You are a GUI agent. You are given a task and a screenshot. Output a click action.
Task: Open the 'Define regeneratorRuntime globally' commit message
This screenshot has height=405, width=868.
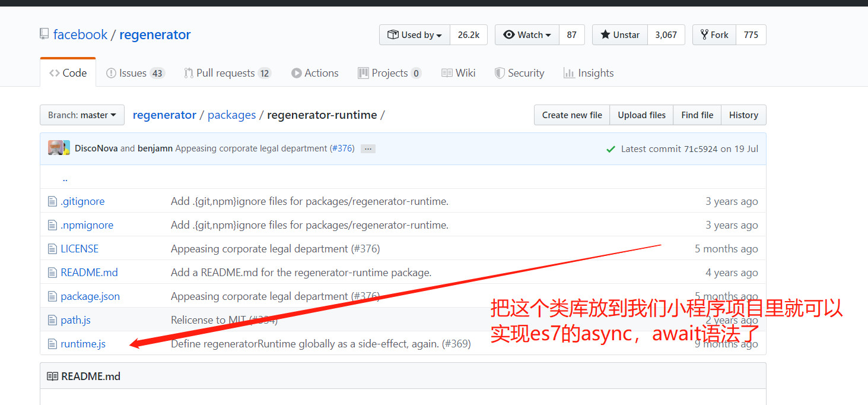pyautogui.click(x=320, y=344)
